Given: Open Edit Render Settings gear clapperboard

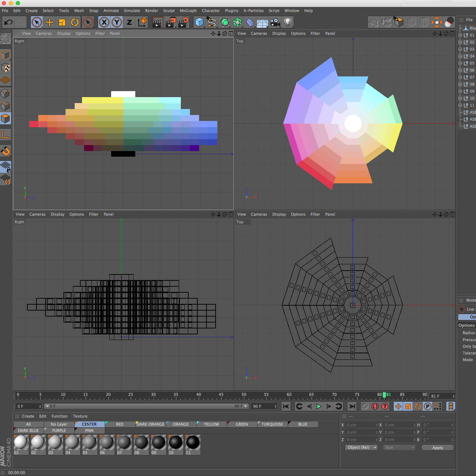Looking at the screenshot, I should 183,22.
